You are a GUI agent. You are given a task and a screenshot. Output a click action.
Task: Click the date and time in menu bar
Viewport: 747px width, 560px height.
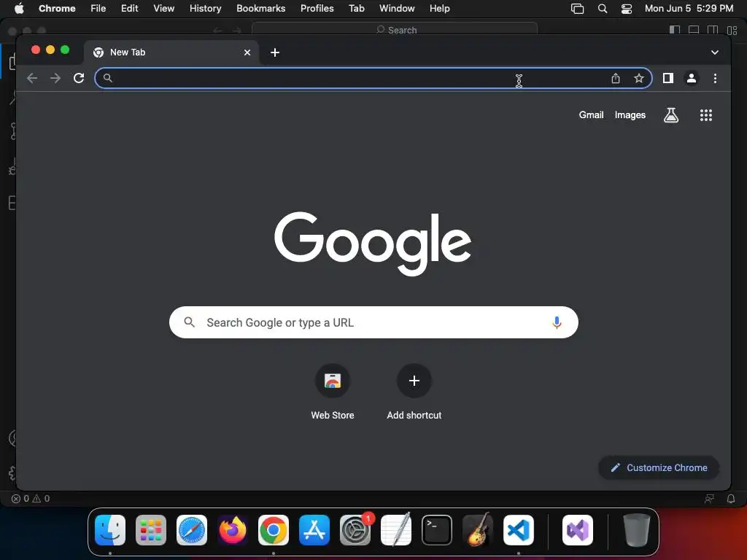tap(689, 8)
